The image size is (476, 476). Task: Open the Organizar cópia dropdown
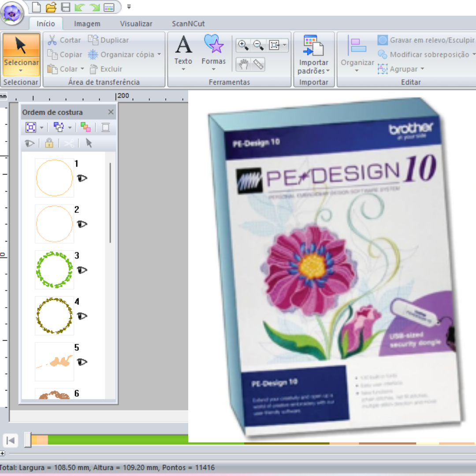coord(126,54)
